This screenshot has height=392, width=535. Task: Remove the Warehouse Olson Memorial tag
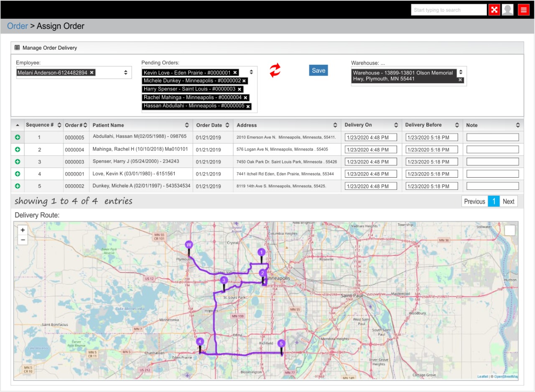click(x=460, y=80)
